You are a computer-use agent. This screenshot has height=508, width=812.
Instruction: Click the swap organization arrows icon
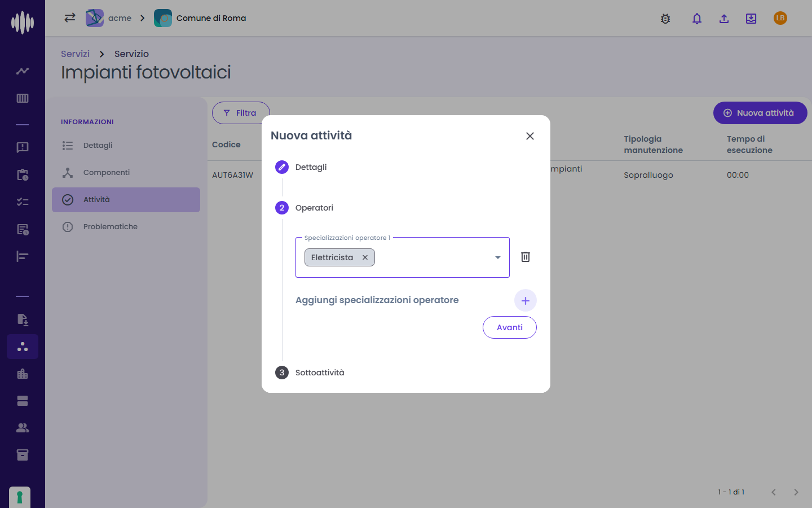pyautogui.click(x=70, y=17)
